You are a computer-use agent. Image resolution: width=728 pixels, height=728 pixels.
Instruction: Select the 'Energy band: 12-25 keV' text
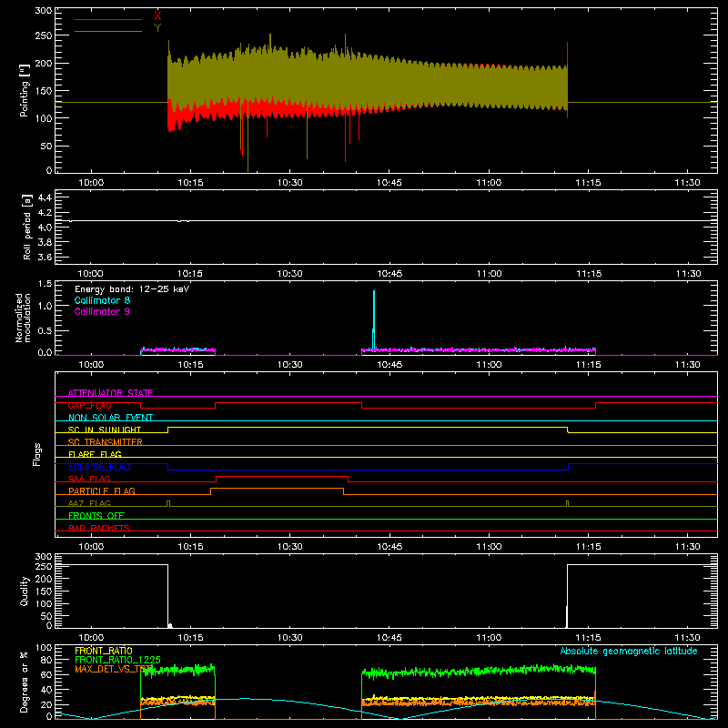click(x=132, y=289)
